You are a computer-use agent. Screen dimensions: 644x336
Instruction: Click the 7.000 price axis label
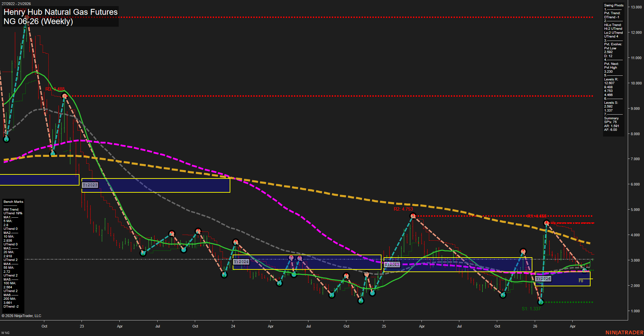click(635, 159)
